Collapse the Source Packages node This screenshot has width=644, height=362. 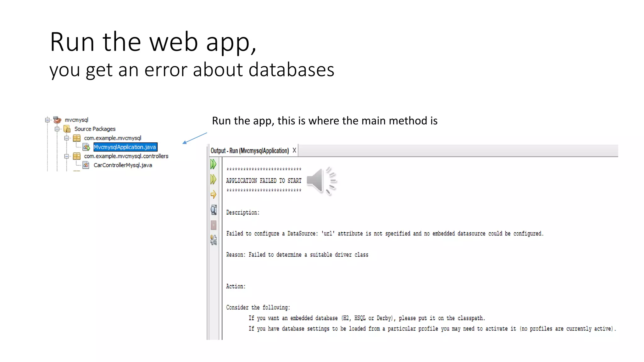tap(57, 129)
